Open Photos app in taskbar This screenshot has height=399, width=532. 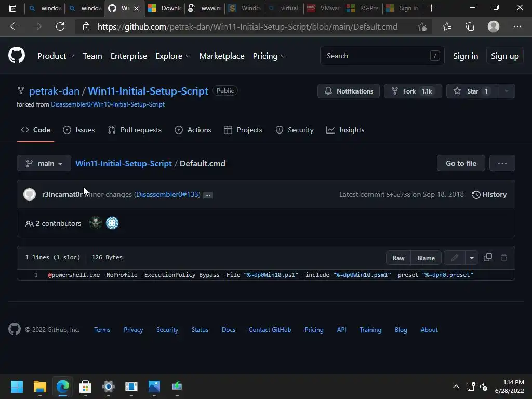point(154,387)
